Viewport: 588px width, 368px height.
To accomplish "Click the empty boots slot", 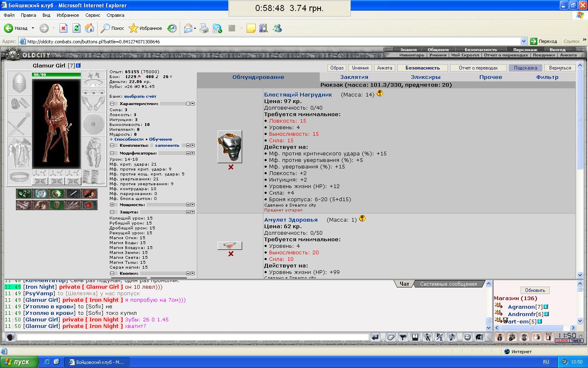I will [94, 177].
